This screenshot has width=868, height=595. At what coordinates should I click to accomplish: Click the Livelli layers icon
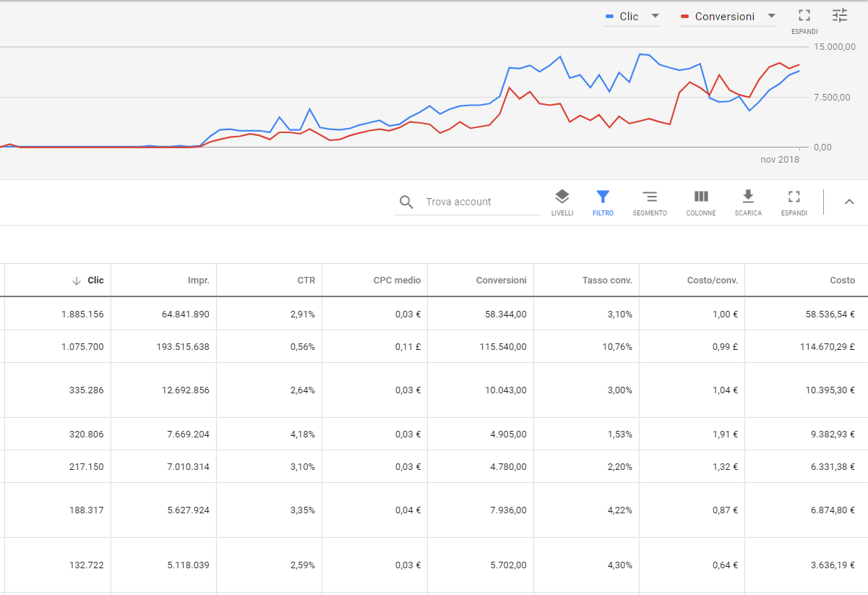point(562,197)
